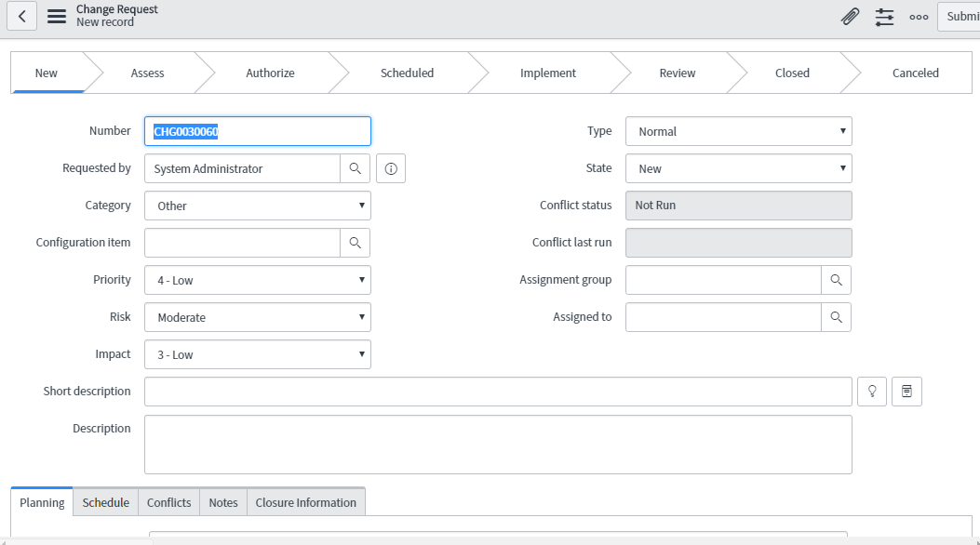Screen dimensions: 980x545
Task: Open the Risk dropdown
Action: click(258, 317)
